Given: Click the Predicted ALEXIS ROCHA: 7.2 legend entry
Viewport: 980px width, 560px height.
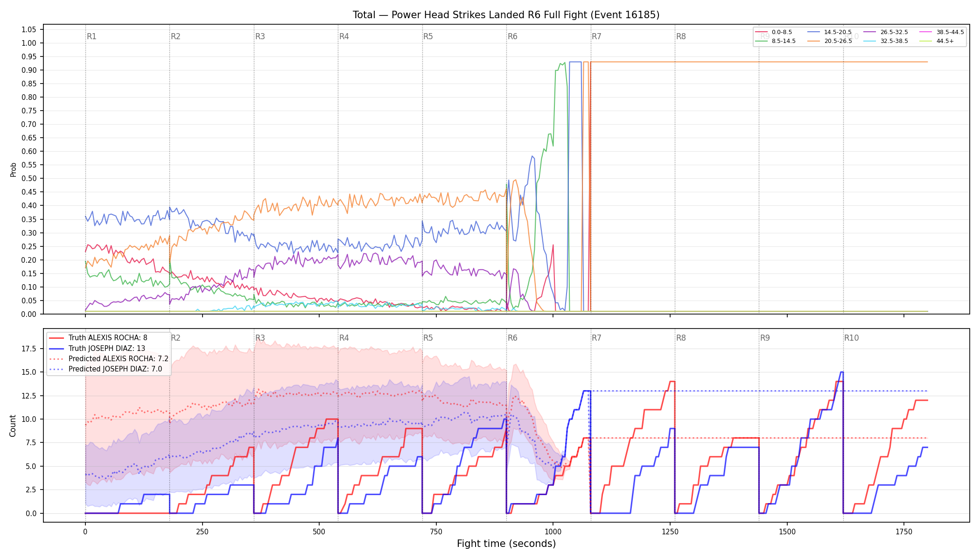Looking at the screenshot, I should coord(109,359).
